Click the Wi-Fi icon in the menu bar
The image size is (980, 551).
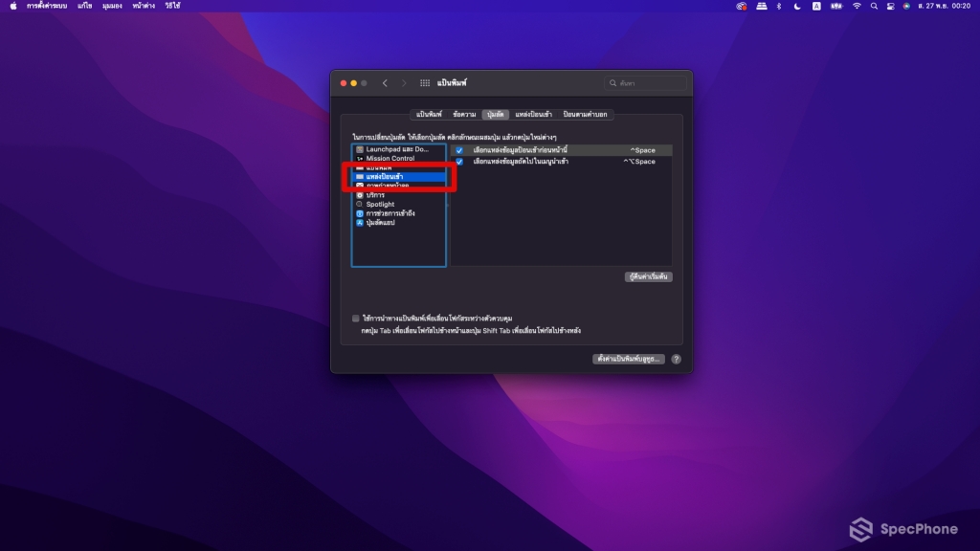click(x=858, y=6)
